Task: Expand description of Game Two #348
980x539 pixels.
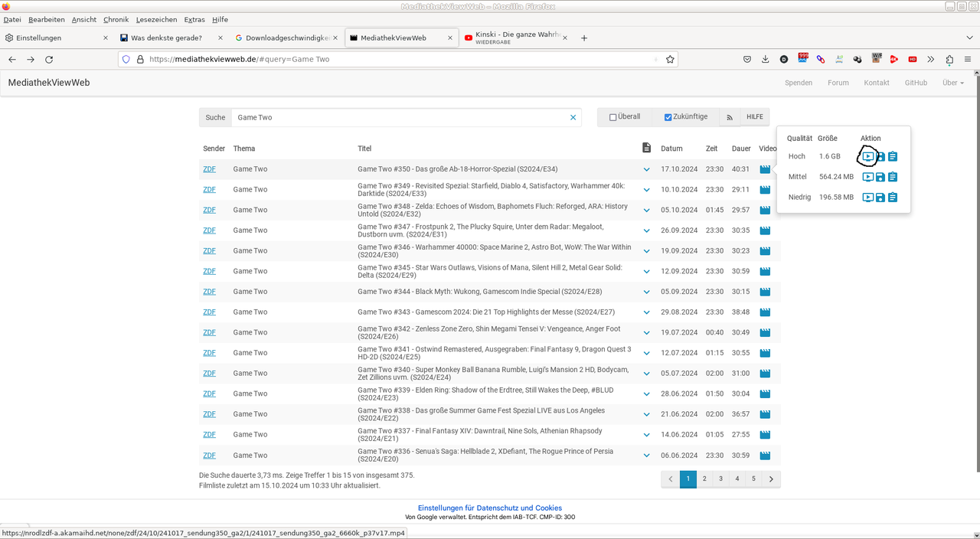Action: click(x=647, y=211)
